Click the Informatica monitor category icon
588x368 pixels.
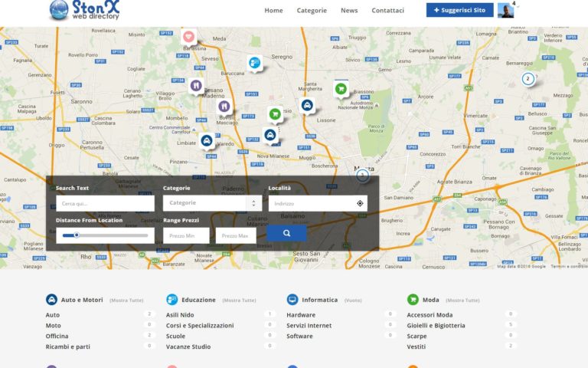[x=292, y=300]
